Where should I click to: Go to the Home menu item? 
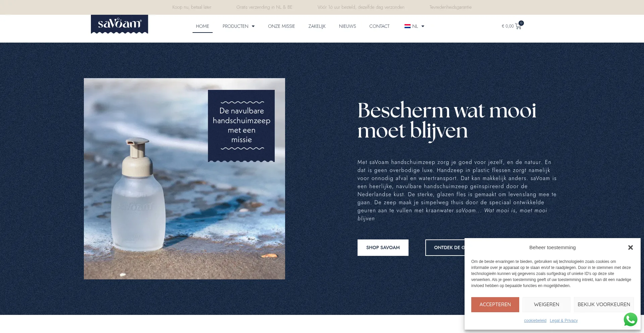203,26
